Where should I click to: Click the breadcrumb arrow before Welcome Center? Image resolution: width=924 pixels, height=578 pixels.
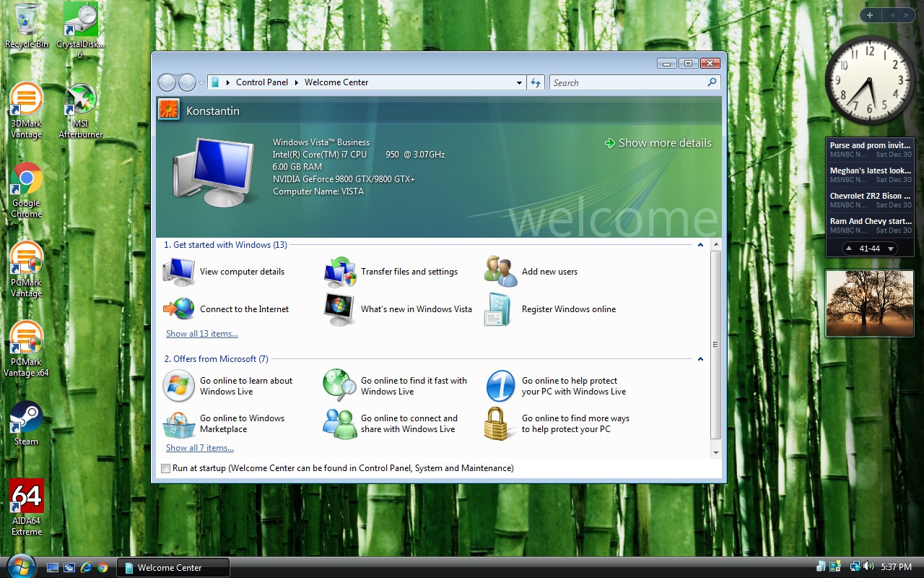296,82
